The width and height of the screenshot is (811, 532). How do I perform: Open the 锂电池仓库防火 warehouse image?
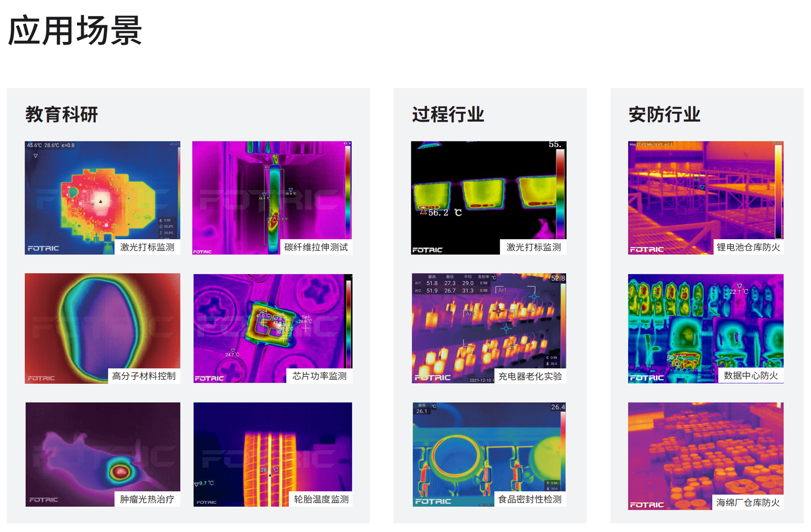[x=705, y=197]
